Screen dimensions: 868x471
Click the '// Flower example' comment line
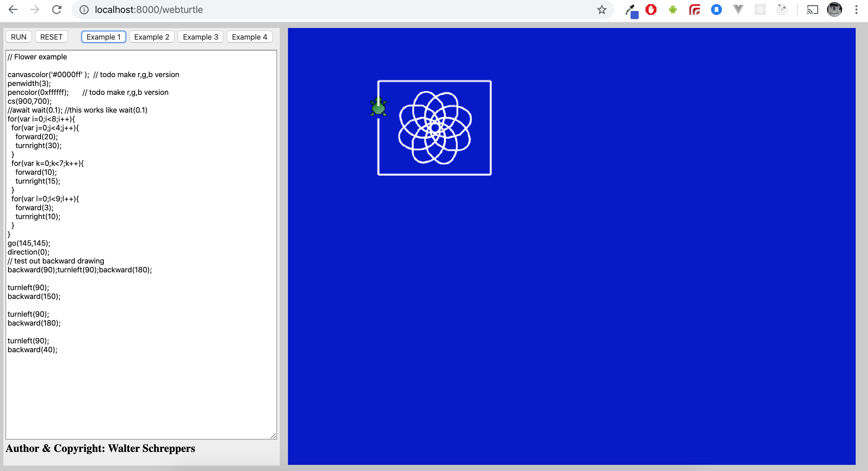click(38, 57)
